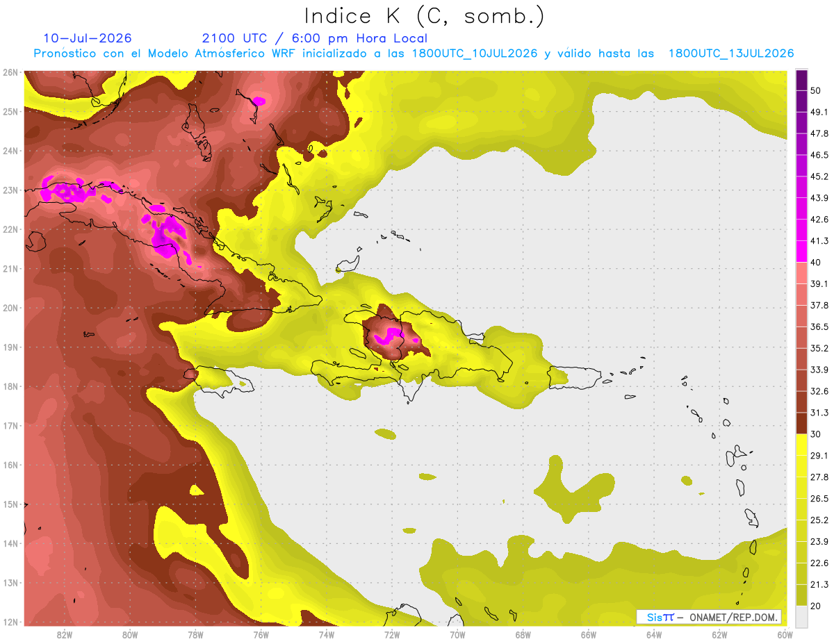Select the dark purple above-50 colorbar segment
834x644 pixels.
801,80
